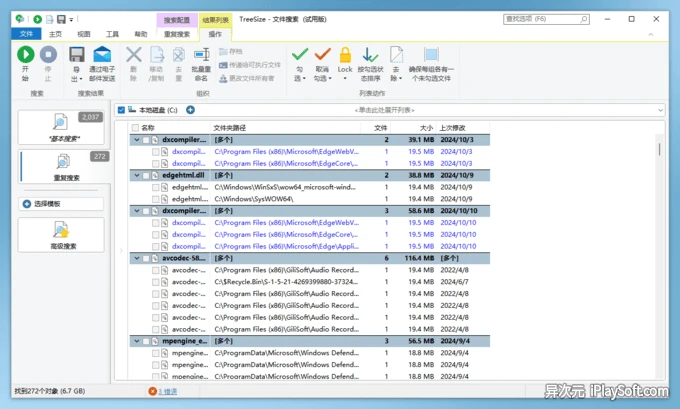This screenshot has height=409, width=680.
Task: Collapse the avcodec-58 group sized 116.4 MB
Action: 137,258
